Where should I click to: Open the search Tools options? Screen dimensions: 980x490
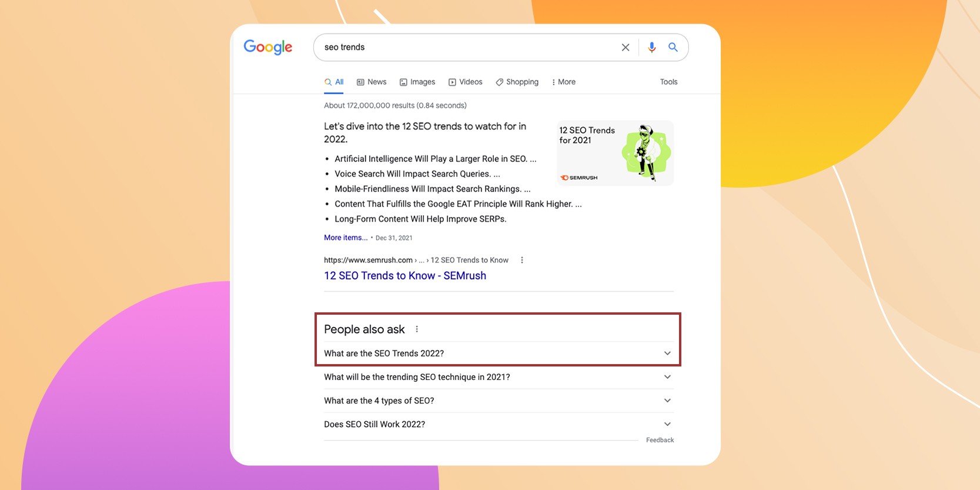tap(668, 82)
